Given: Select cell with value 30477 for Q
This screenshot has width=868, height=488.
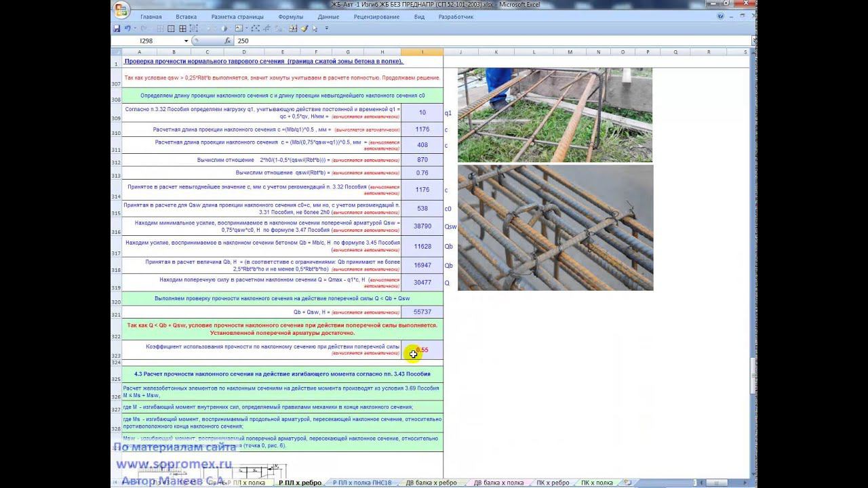Looking at the screenshot, I should tap(422, 283).
